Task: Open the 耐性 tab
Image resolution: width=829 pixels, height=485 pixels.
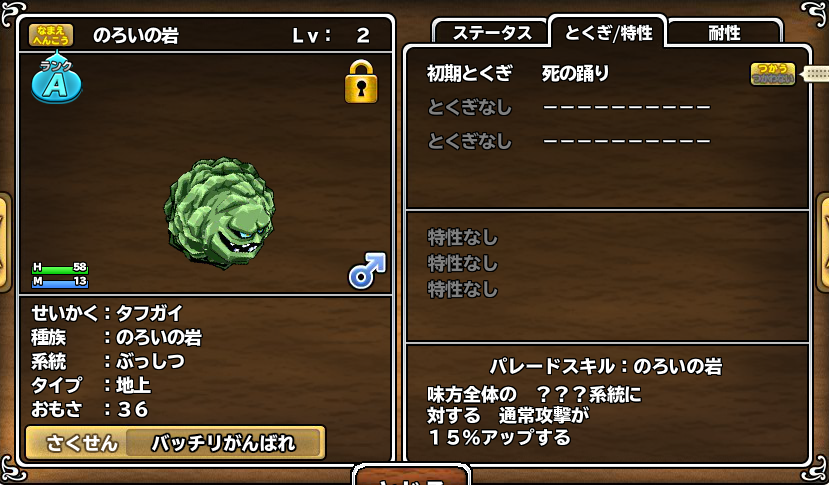Action: 724,33
